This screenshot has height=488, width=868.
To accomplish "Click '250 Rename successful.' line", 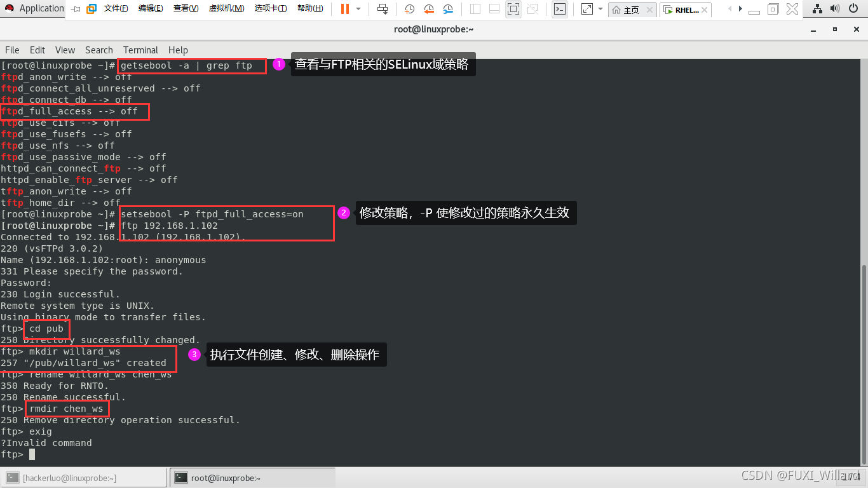I will pyautogui.click(x=64, y=397).
